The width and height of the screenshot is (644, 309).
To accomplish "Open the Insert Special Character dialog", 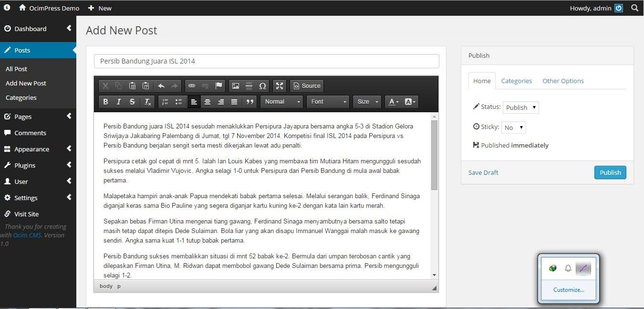I will tap(263, 86).
